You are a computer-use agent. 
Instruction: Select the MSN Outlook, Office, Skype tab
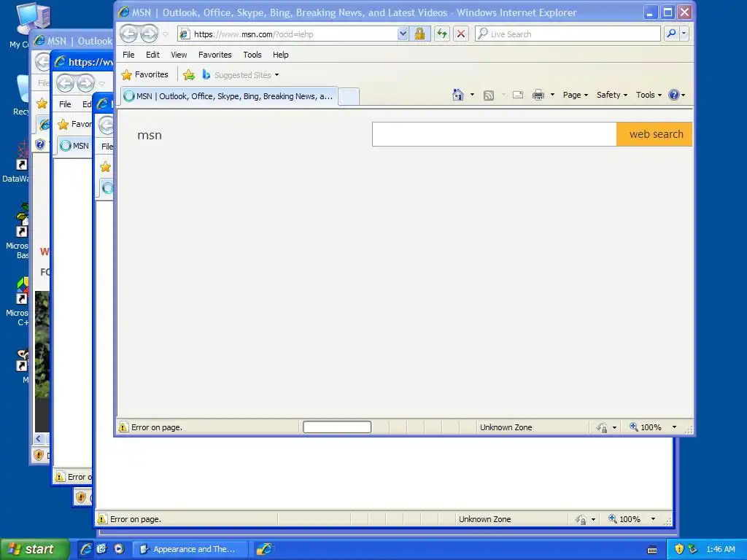point(228,96)
